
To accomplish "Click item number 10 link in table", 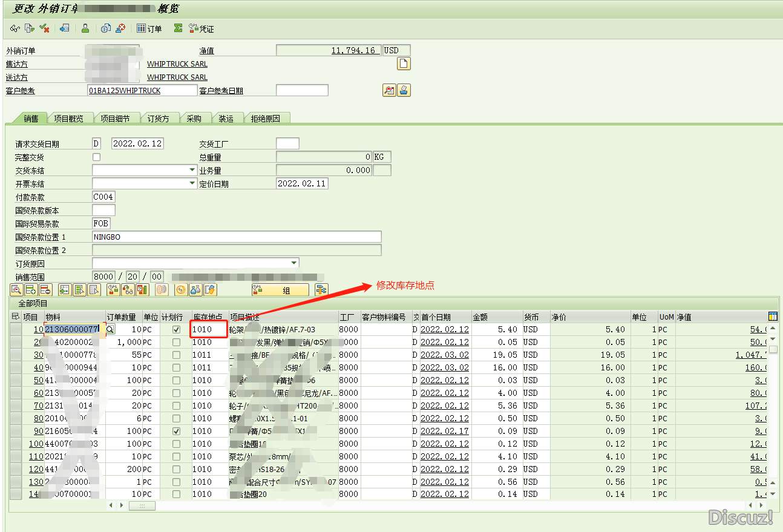I will click(x=38, y=330).
